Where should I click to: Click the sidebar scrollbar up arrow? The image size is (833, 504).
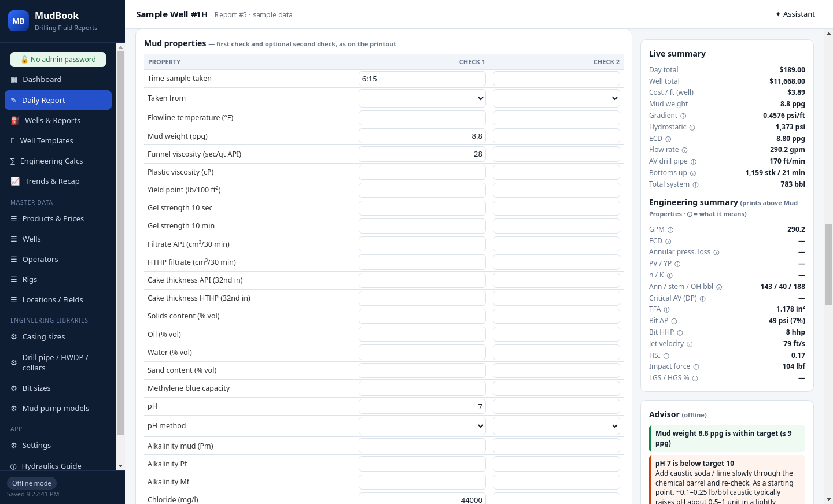[120, 47]
